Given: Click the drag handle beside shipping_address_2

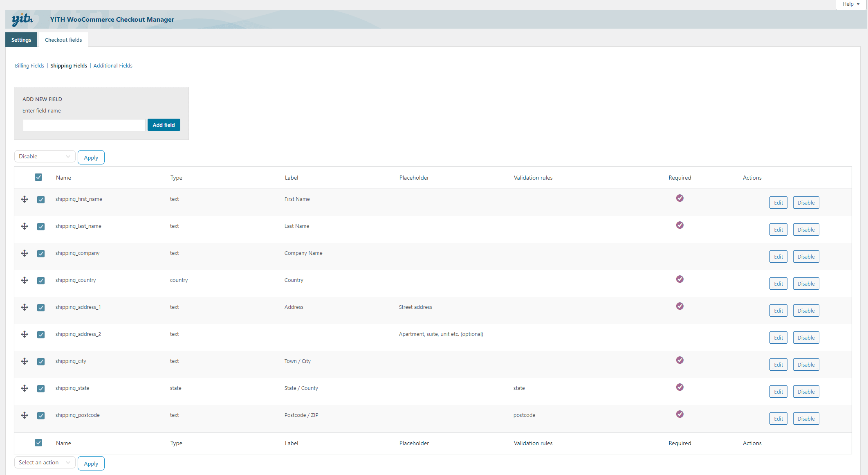Looking at the screenshot, I should (25, 334).
